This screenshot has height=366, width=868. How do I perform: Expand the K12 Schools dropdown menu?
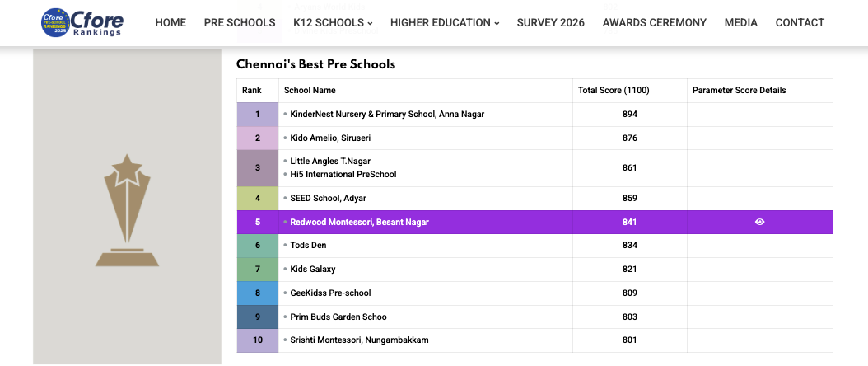(x=333, y=23)
